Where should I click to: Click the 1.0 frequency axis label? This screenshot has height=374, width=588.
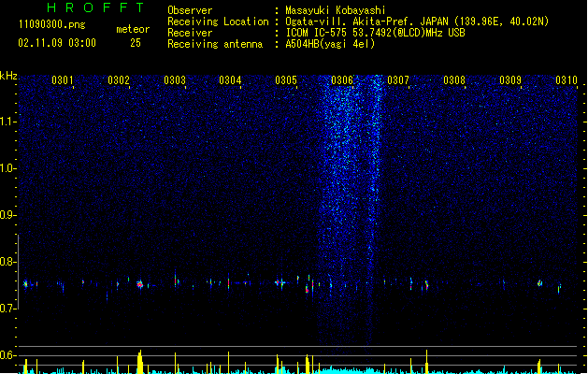(x=8, y=168)
